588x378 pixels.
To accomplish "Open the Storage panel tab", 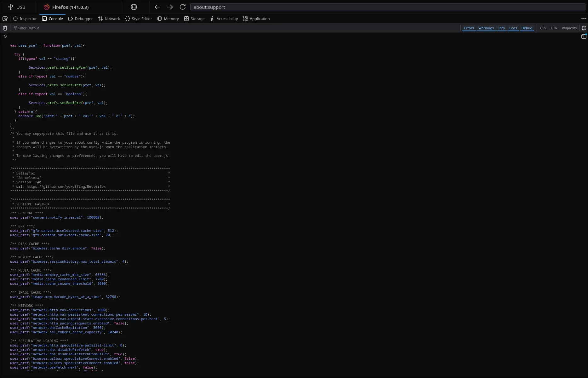I will (194, 19).
